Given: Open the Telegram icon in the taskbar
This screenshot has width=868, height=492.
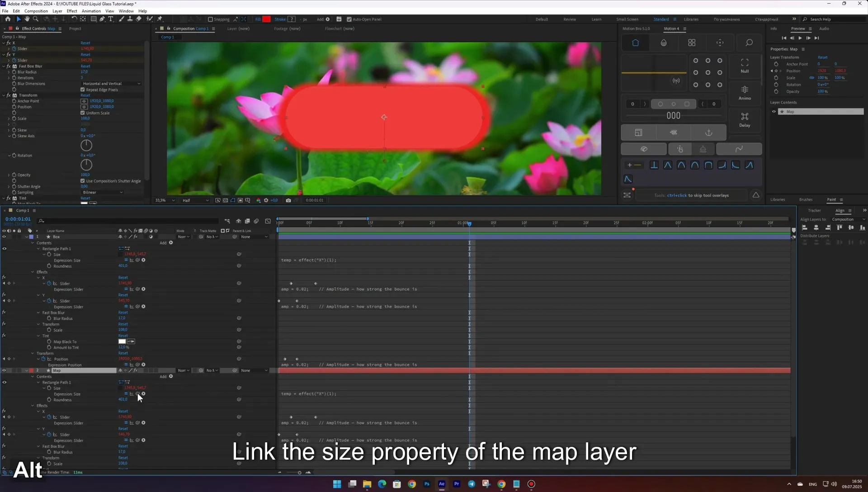Looking at the screenshot, I should tap(472, 484).
